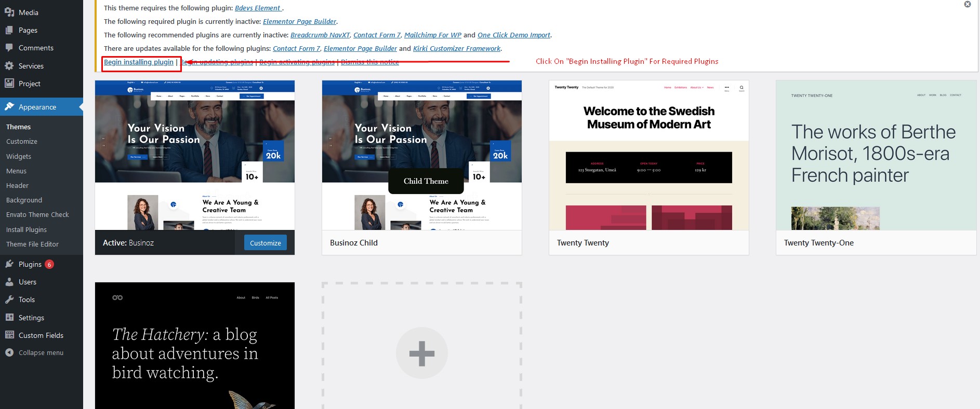The image size is (980, 409).
Task: Open Plugins via the plug icon
Action: coord(9,264)
